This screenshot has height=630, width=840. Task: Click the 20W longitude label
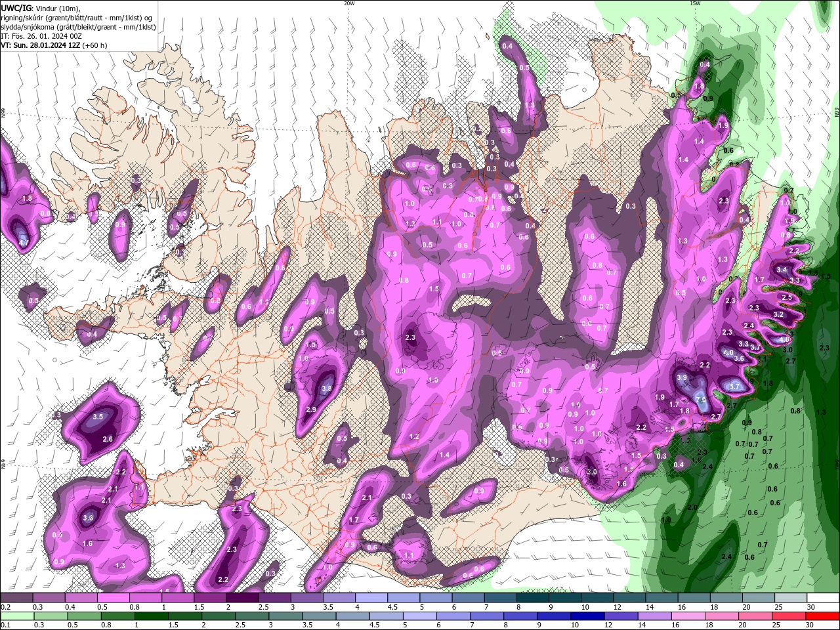point(349,3)
